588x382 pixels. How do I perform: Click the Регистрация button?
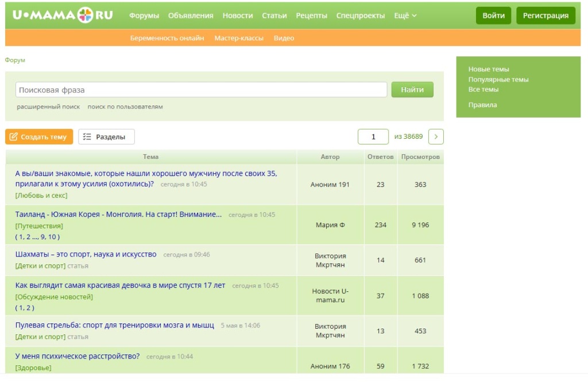coord(546,15)
